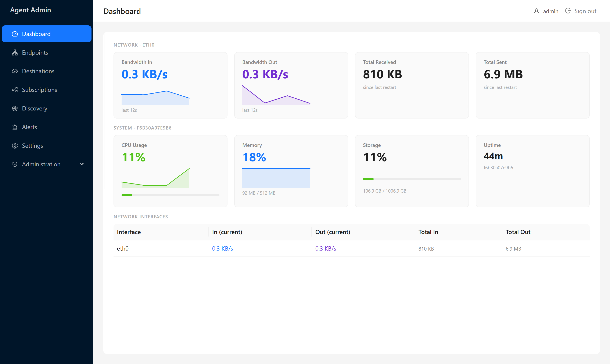Click the Endpoints network icon
Image resolution: width=610 pixels, height=364 pixels.
pos(15,52)
